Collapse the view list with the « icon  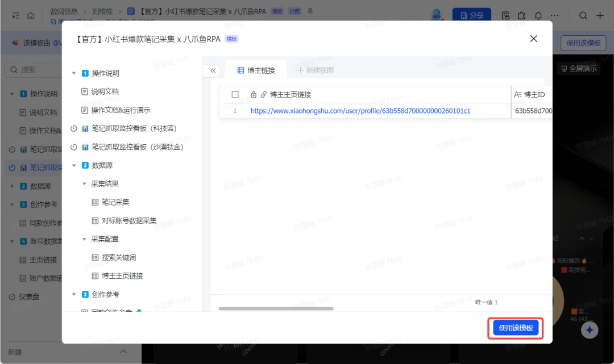pos(212,70)
